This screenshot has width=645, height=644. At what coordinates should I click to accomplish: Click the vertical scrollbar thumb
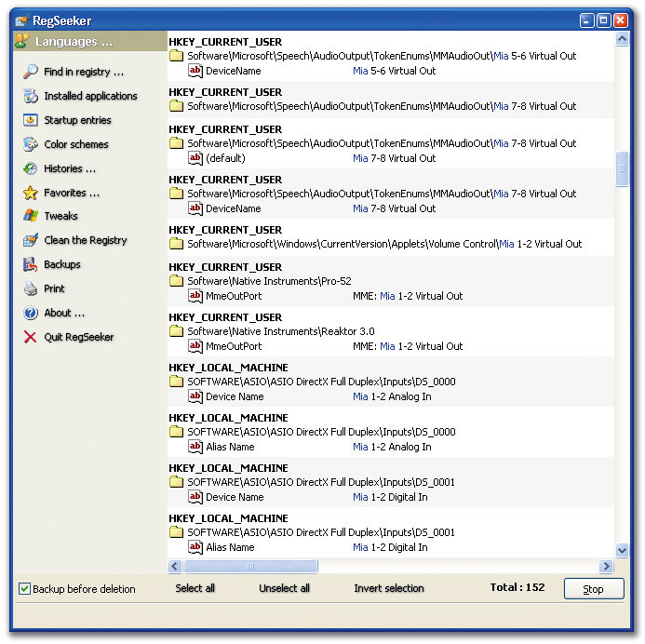click(622, 169)
